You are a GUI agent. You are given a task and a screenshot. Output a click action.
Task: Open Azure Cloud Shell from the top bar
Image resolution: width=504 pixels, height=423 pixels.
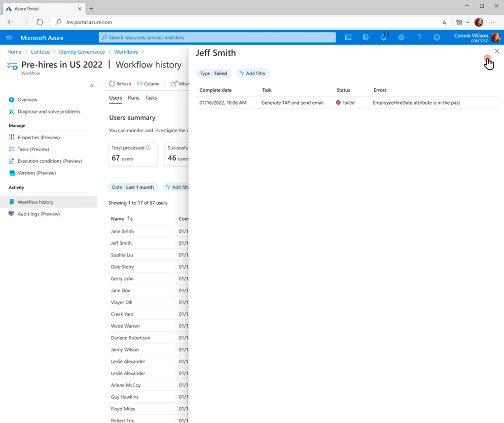(348, 38)
